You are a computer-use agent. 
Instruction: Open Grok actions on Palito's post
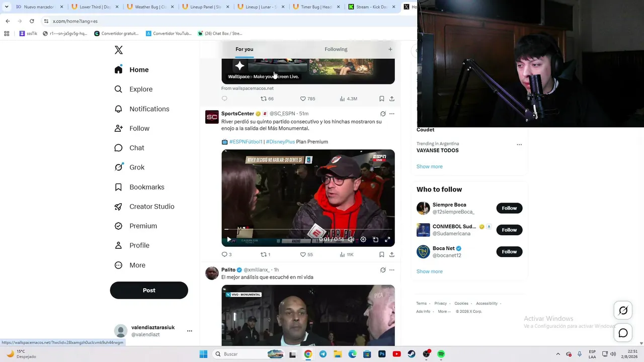[x=383, y=270]
